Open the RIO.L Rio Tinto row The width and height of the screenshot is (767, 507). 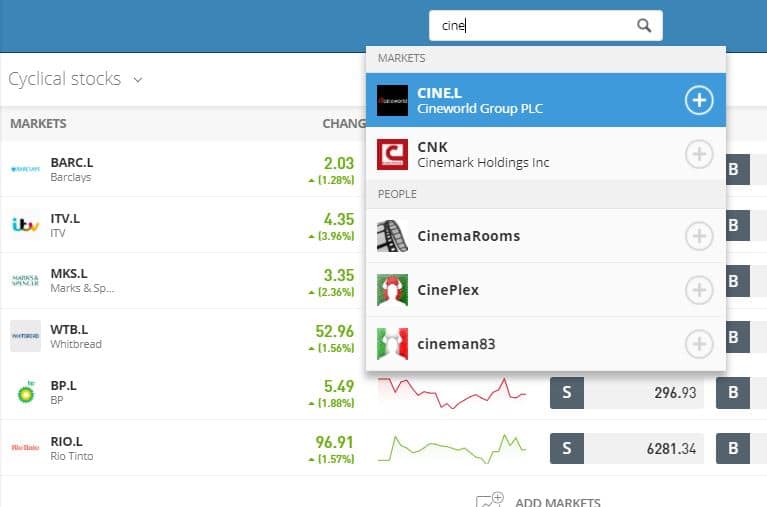pos(384,448)
